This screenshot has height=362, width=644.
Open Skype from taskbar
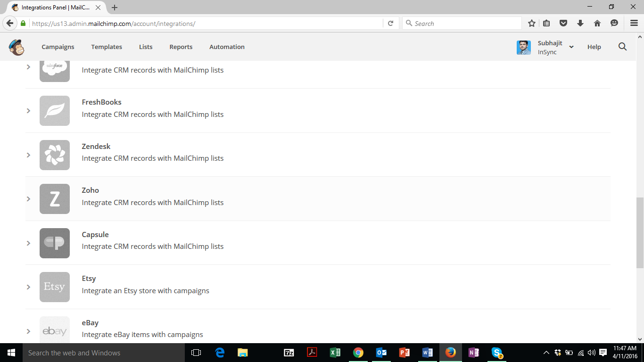click(497, 353)
